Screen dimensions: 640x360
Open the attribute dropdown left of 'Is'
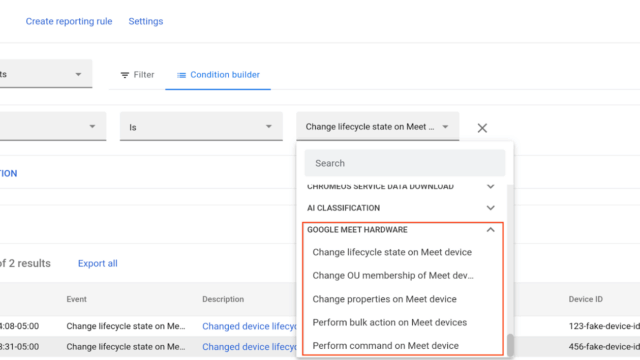(53, 127)
